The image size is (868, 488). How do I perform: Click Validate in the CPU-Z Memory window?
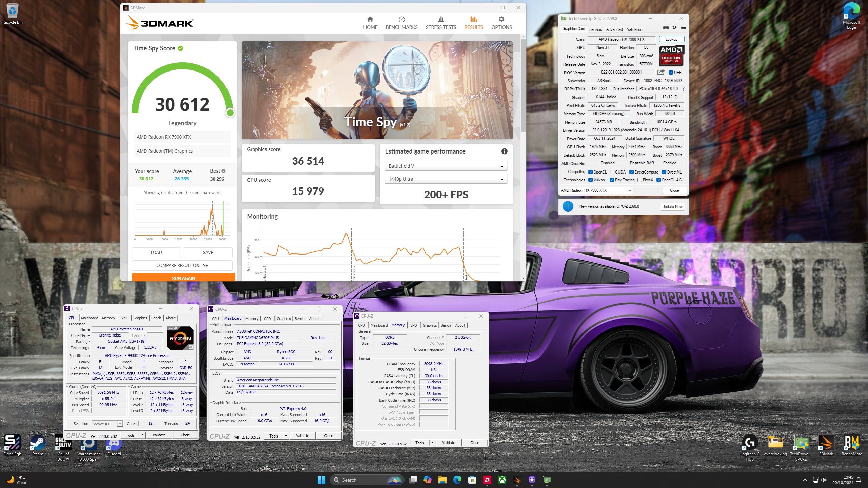point(449,443)
